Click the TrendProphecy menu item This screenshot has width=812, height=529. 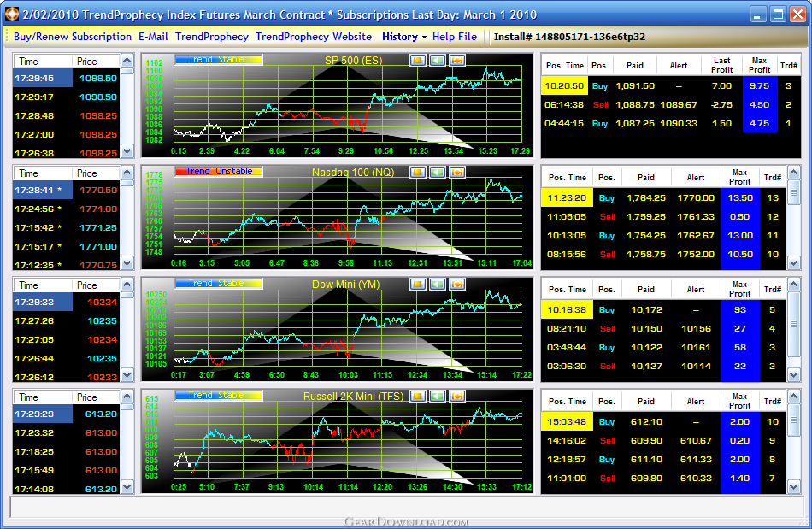coord(212,37)
